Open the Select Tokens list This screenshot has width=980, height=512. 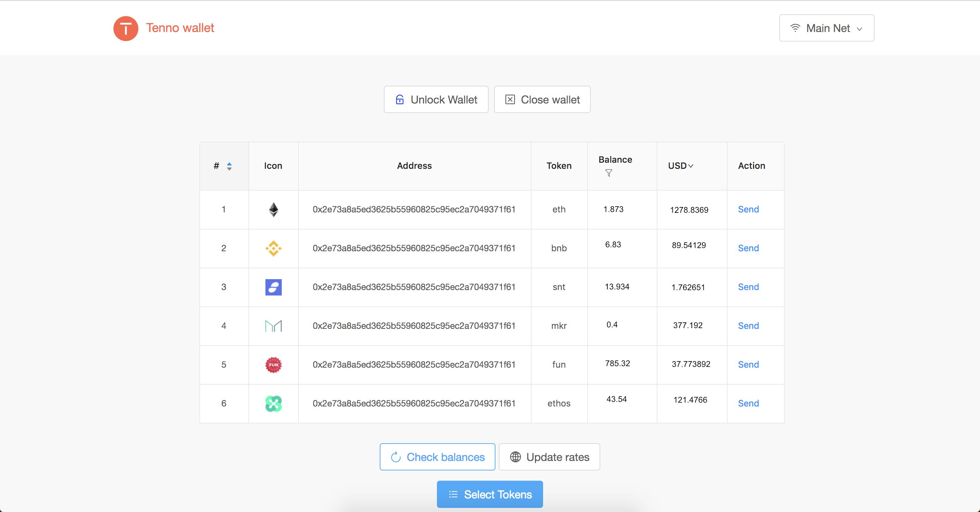490,494
